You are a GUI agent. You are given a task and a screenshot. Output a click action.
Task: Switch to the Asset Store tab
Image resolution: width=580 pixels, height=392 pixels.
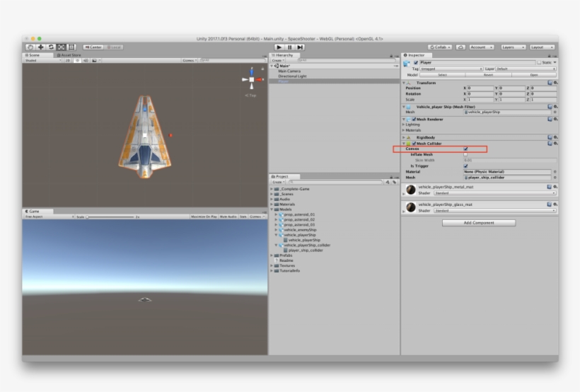(x=69, y=54)
